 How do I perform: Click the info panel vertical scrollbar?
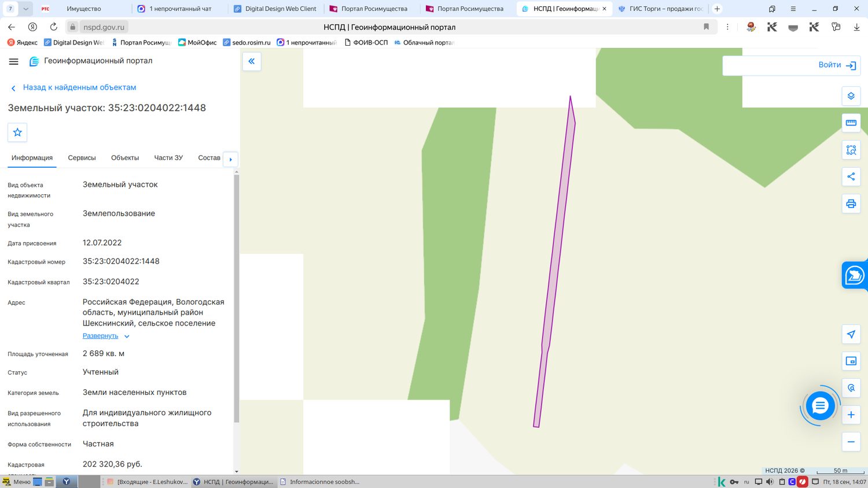pos(236,298)
